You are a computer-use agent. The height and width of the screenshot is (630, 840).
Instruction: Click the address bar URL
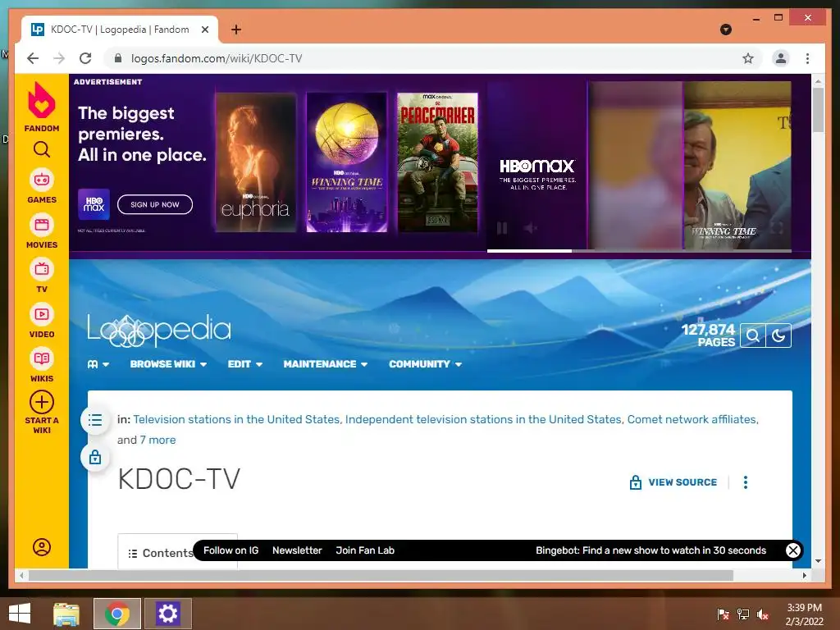click(217, 58)
